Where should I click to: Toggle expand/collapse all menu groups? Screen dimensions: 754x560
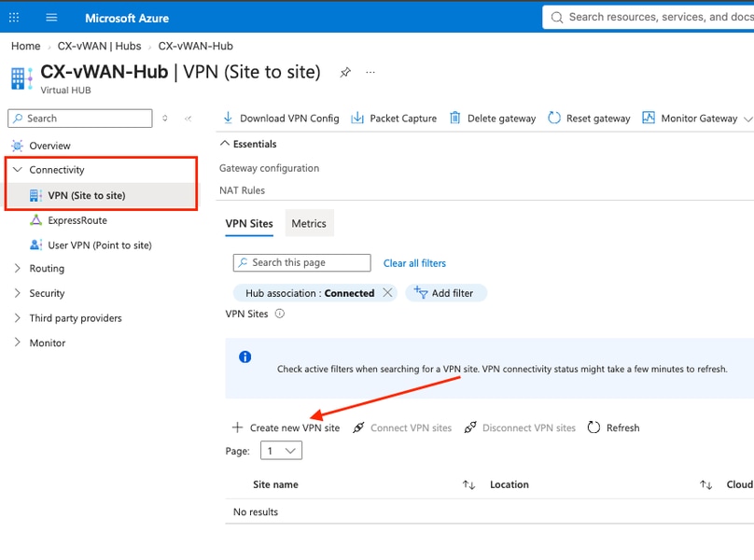pyautogui.click(x=165, y=119)
